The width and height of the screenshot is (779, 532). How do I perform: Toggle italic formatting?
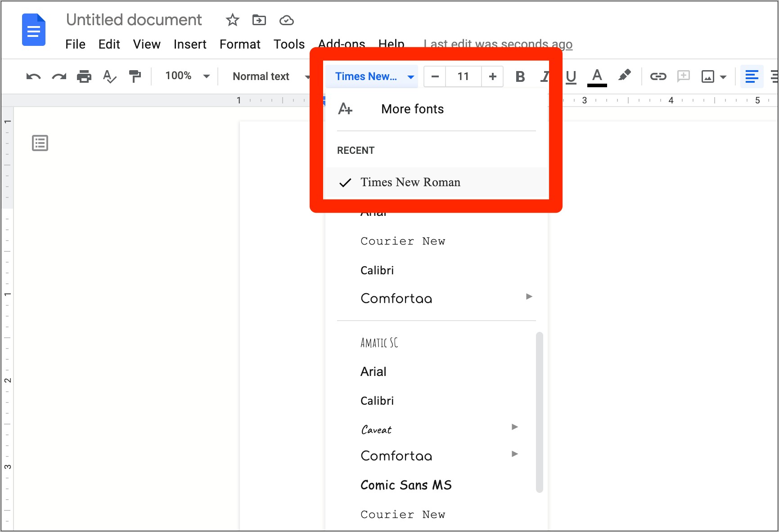pos(545,76)
